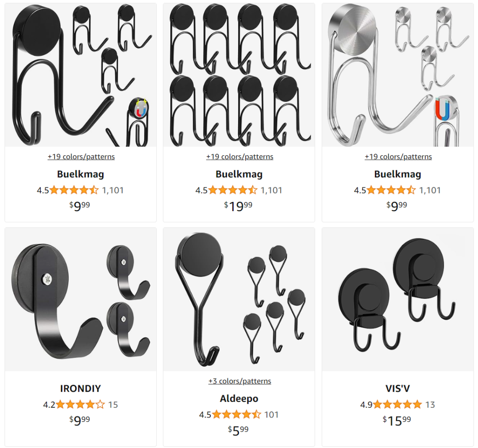Screen dimensions: 478x448
Task: Open the 101 reviews count for Aldeepo
Action: tap(271, 415)
